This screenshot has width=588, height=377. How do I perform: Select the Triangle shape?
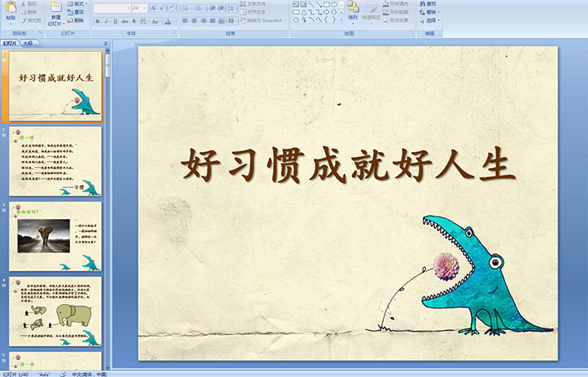coord(304,13)
